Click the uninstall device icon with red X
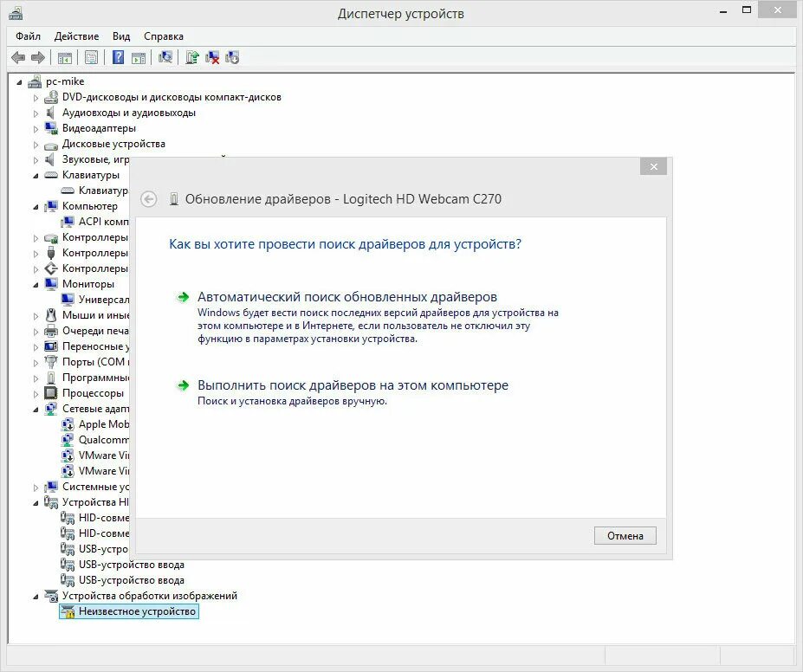The image size is (803, 672). (x=212, y=57)
